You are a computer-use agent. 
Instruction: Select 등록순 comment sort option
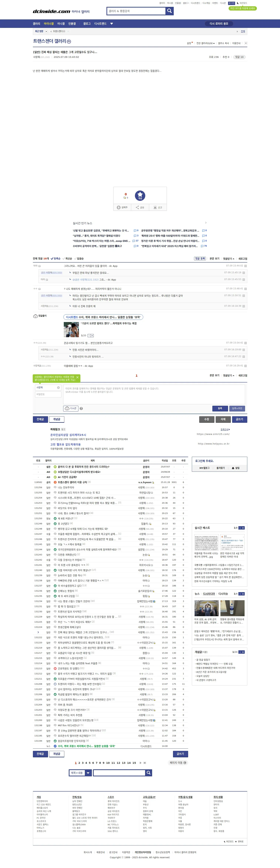pos(56,258)
